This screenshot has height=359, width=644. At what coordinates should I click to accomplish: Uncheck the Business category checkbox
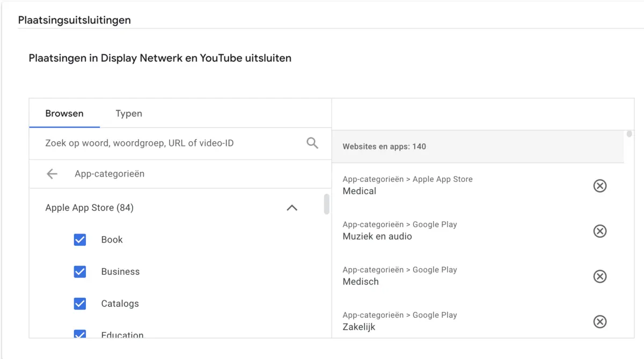(x=80, y=272)
